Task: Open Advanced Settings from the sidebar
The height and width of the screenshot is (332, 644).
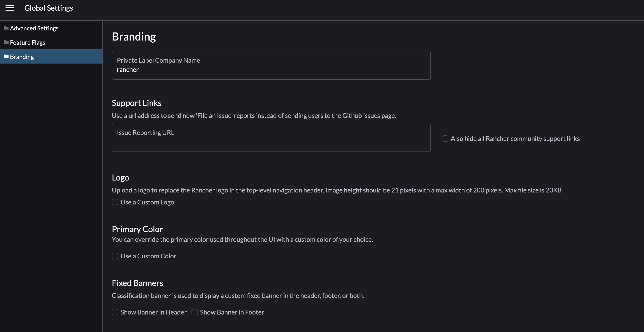Action: [34, 28]
